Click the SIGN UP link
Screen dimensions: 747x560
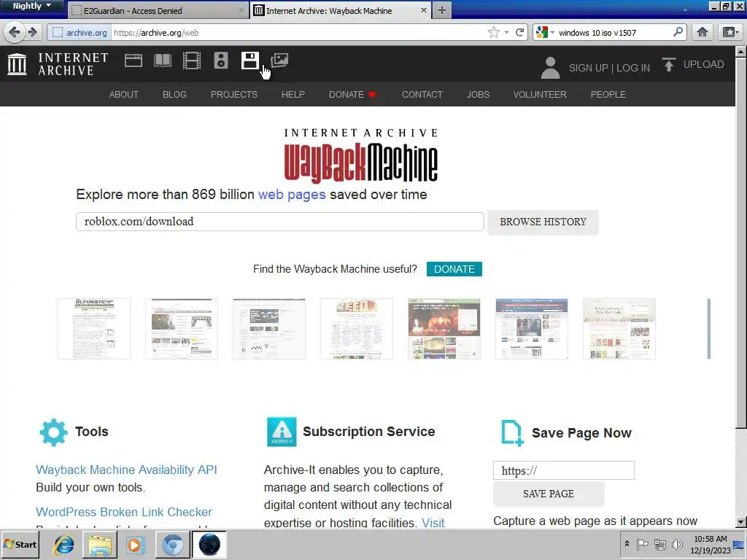pyautogui.click(x=589, y=68)
